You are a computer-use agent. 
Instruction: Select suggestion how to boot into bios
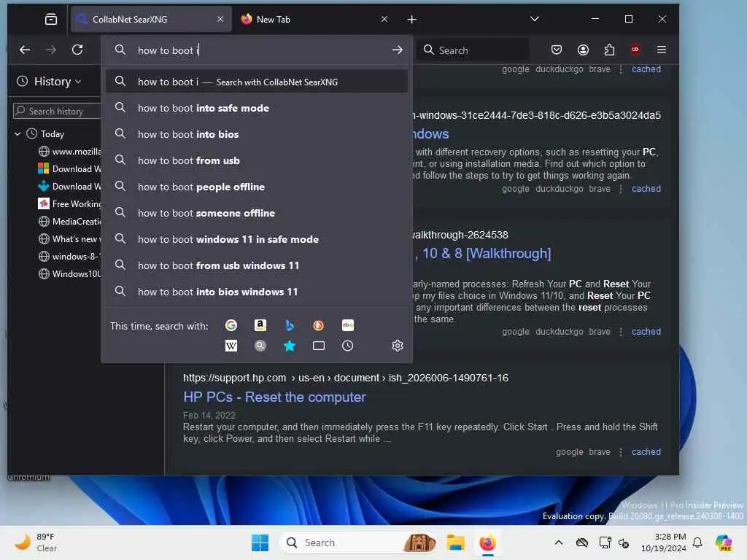coord(257,134)
